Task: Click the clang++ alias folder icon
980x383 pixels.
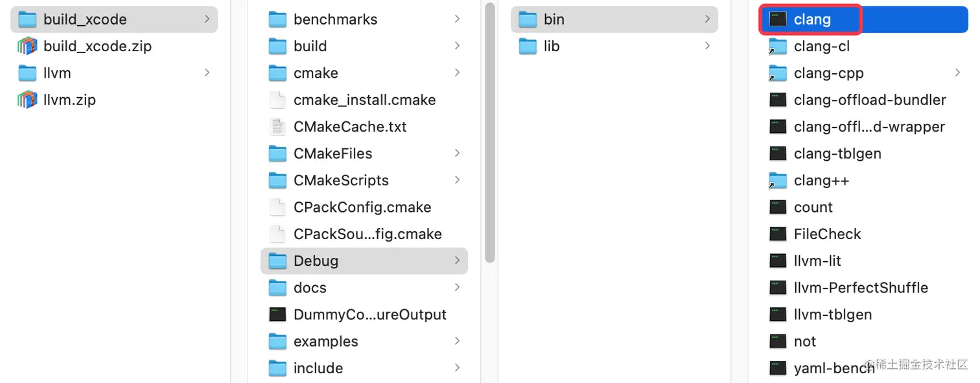Action: tap(778, 181)
